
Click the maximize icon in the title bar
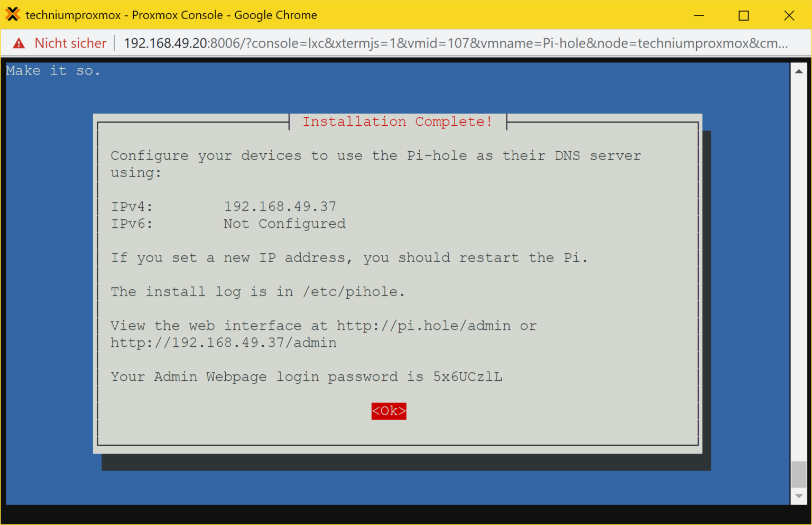click(x=743, y=15)
